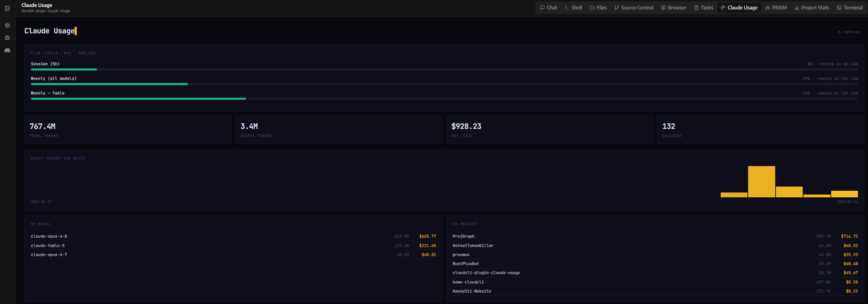
Task: Refresh the usage data
Action: pyautogui.click(x=849, y=32)
